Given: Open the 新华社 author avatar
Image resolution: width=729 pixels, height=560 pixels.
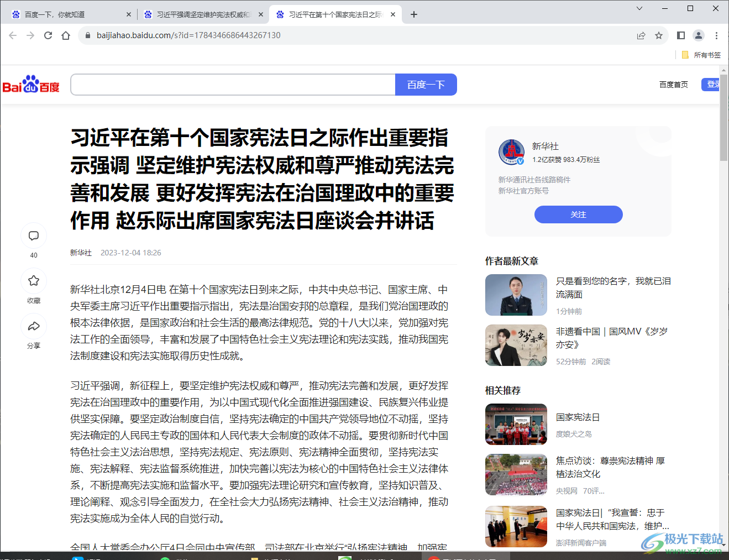Looking at the screenshot, I should coord(511,152).
